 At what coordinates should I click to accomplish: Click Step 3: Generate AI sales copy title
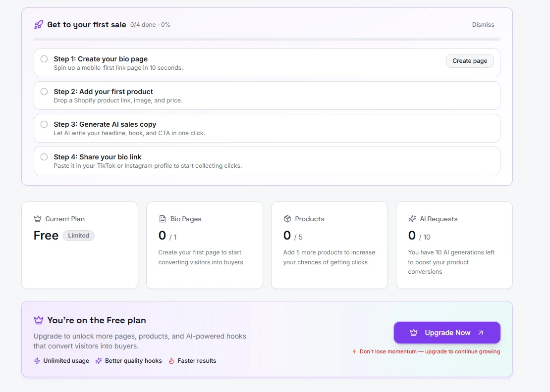[105, 124]
